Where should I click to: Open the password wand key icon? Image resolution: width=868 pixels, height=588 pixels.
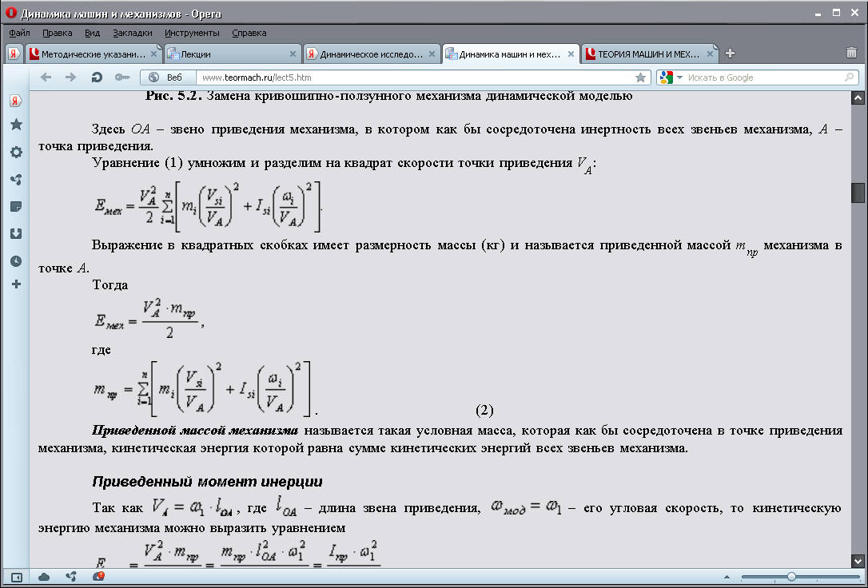pos(121,77)
